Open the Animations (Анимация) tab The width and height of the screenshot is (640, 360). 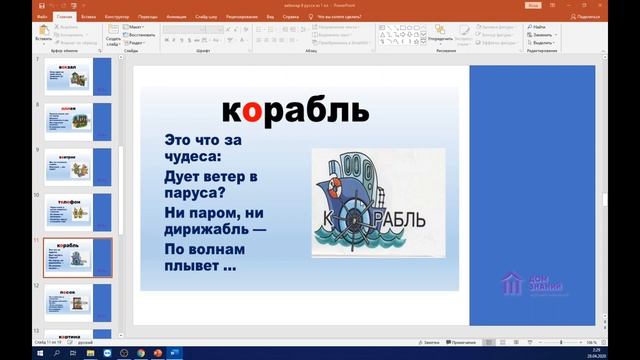[176, 17]
